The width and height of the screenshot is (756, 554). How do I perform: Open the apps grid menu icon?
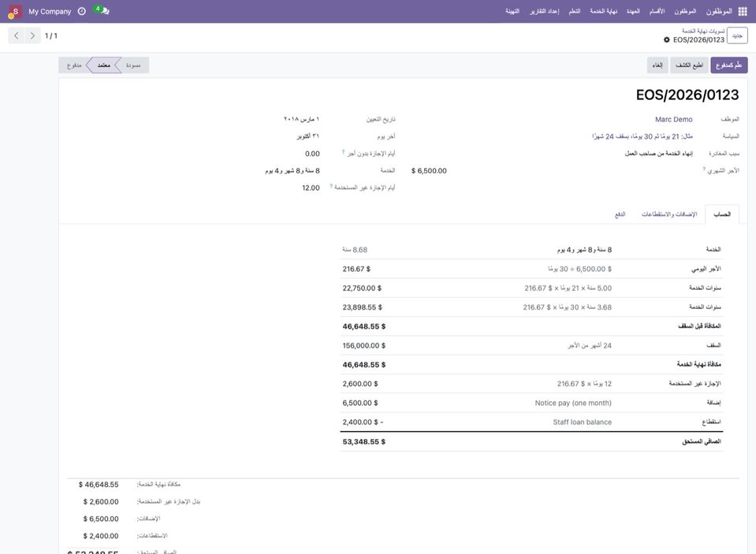pyautogui.click(x=743, y=11)
